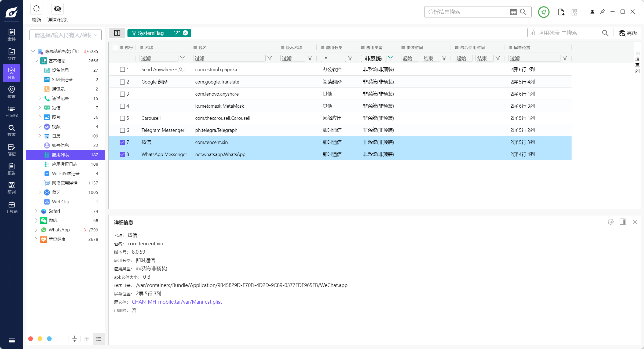
Task: Collapse the 基本信息 tree node
Action: click(36, 61)
